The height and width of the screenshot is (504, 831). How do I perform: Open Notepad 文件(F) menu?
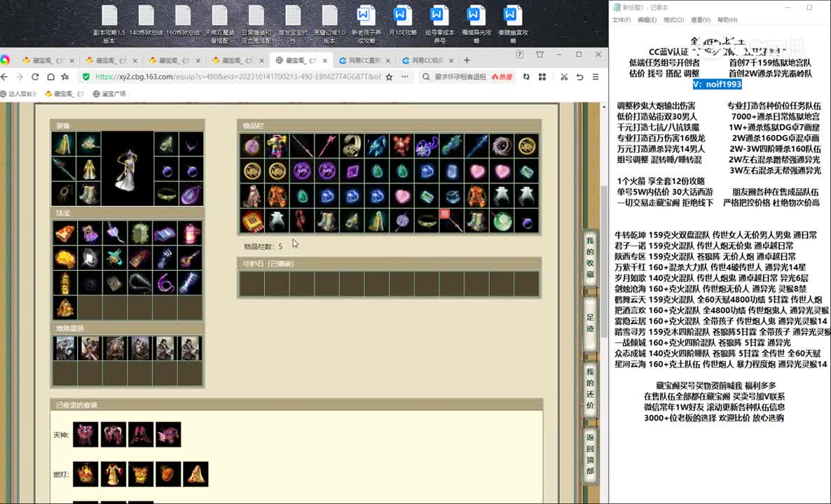click(x=621, y=20)
